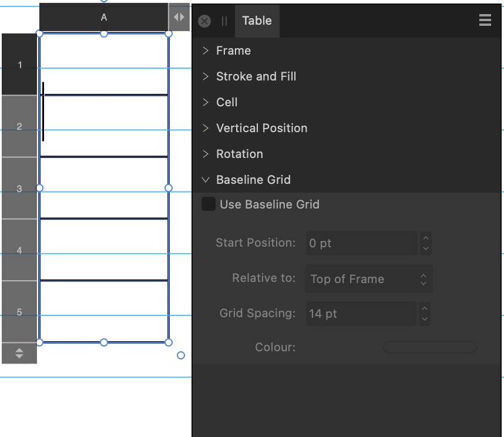
Task: Click the Grid Spacing down stepper arrow
Action: (425, 318)
